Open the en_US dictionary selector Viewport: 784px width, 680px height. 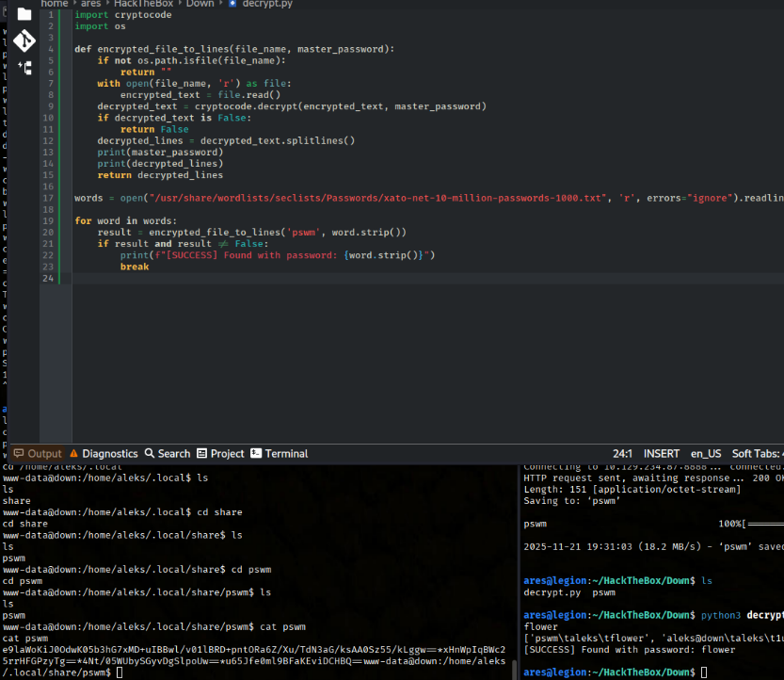pyautogui.click(x=706, y=453)
